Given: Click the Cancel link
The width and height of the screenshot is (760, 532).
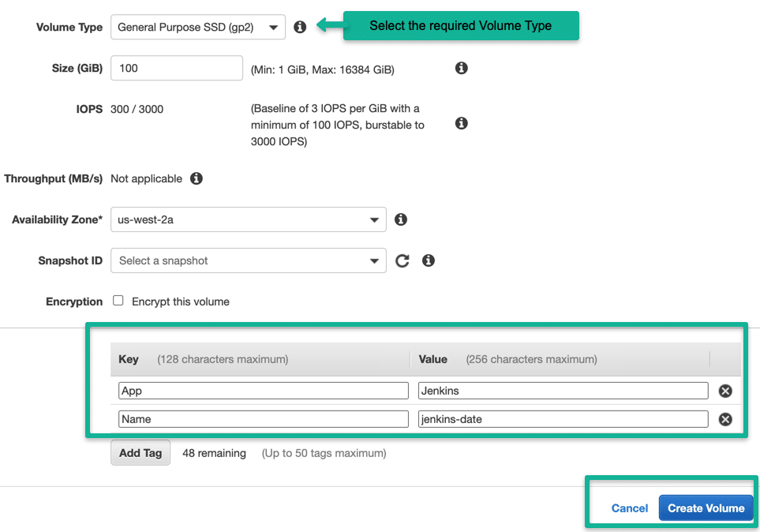Looking at the screenshot, I should click(629, 508).
